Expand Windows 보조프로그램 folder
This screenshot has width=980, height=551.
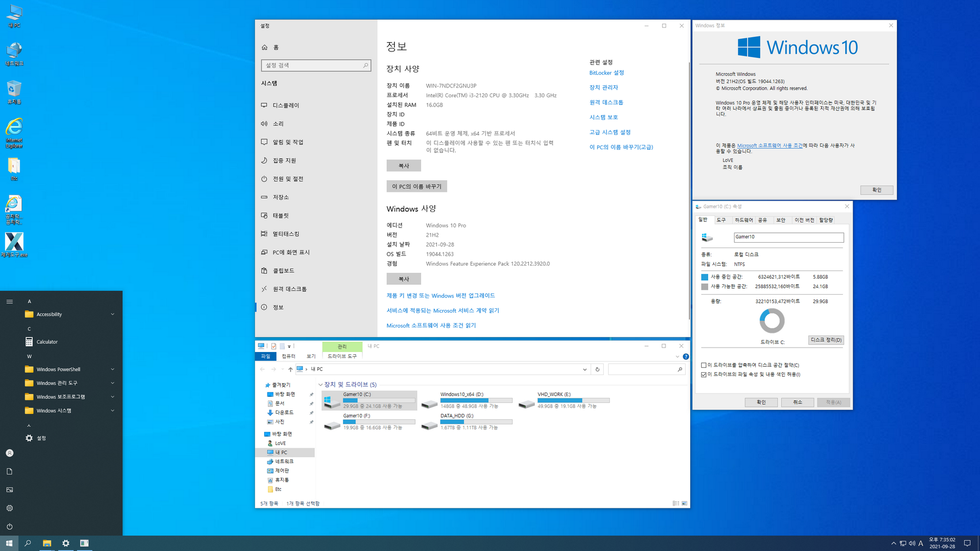(x=113, y=397)
